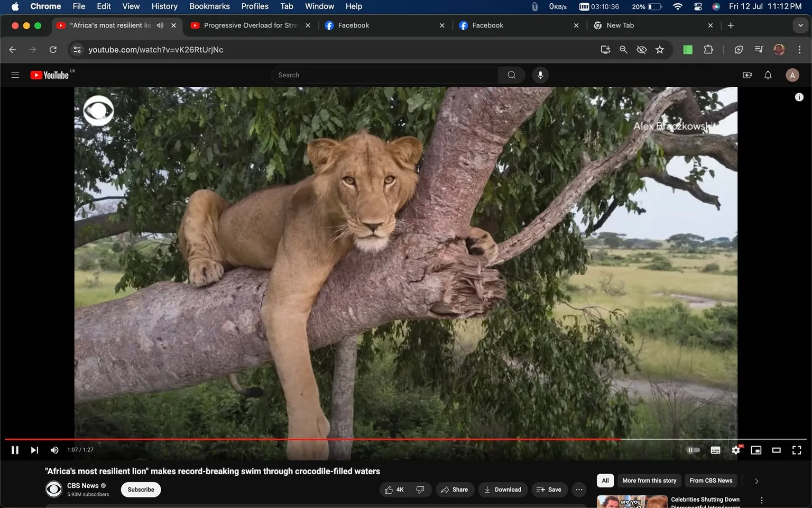Activate miniplayer mode

(x=755, y=450)
